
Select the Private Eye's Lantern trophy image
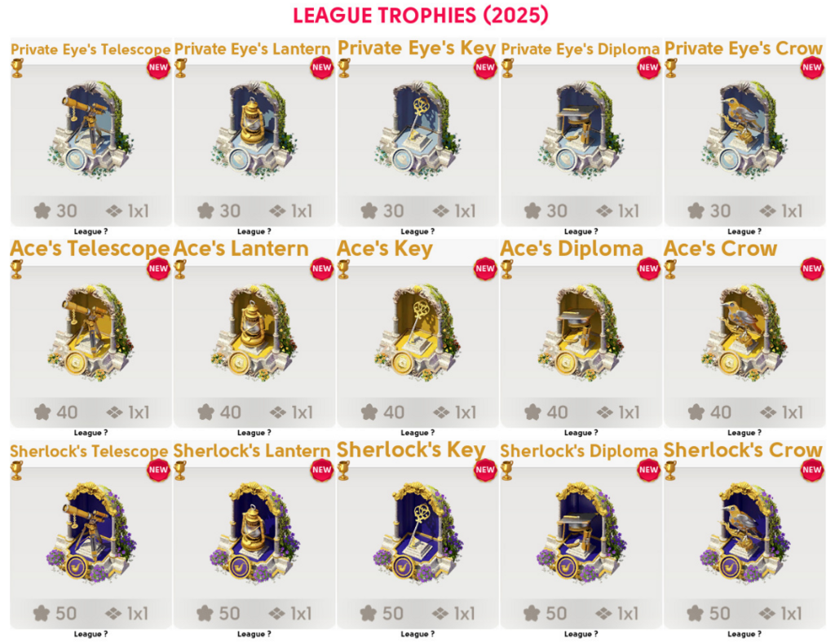tap(254, 129)
